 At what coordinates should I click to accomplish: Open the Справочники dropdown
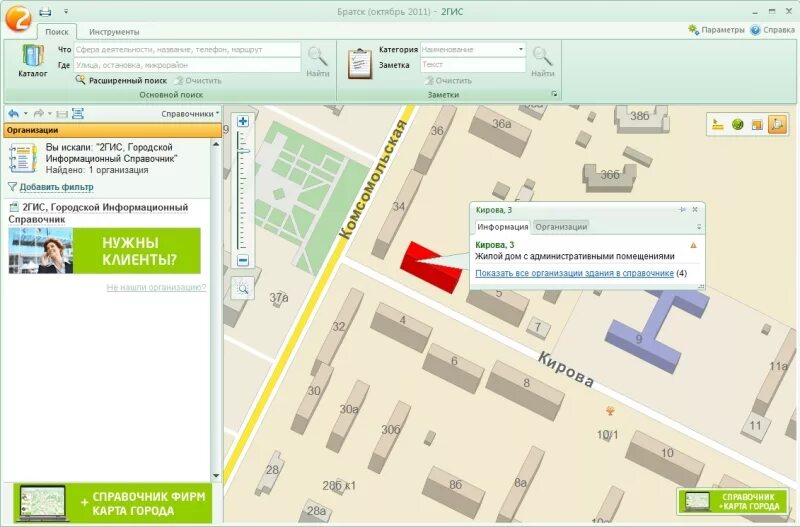coord(190,114)
